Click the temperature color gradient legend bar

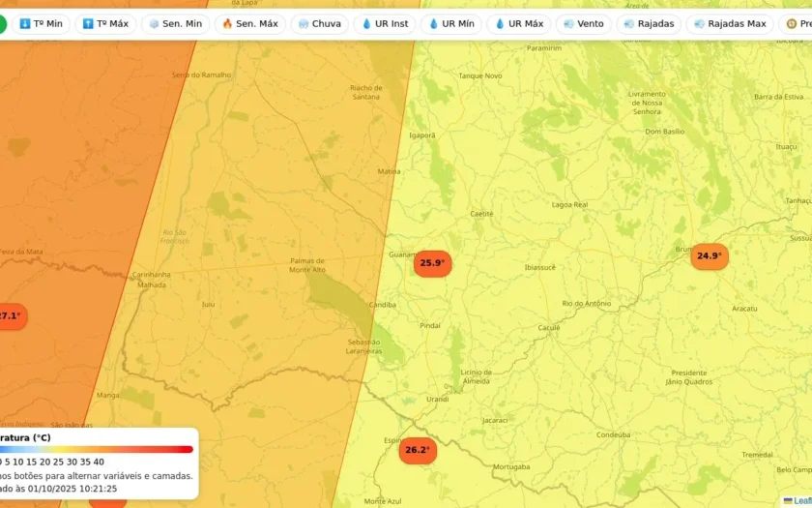[x=97, y=449]
